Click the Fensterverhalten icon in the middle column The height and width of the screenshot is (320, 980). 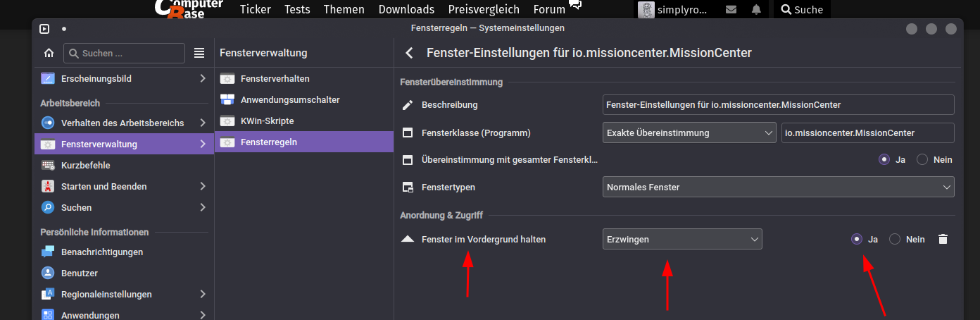tap(227, 78)
